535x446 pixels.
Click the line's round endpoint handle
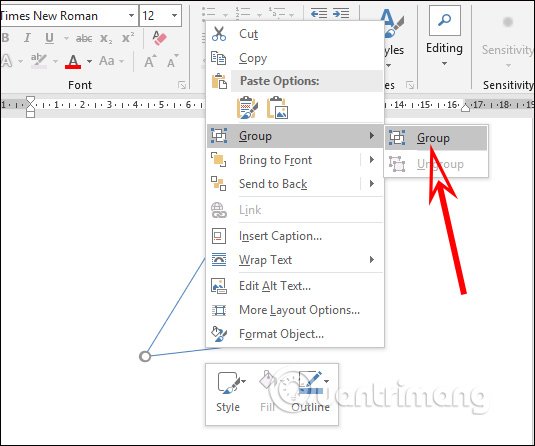(145, 356)
